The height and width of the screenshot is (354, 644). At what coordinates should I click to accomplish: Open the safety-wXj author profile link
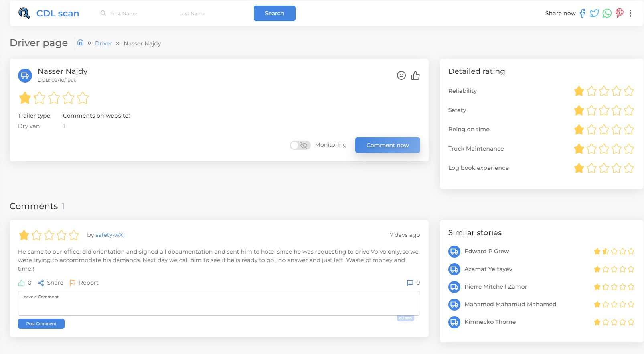pyautogui.click(x=110, y=235)
